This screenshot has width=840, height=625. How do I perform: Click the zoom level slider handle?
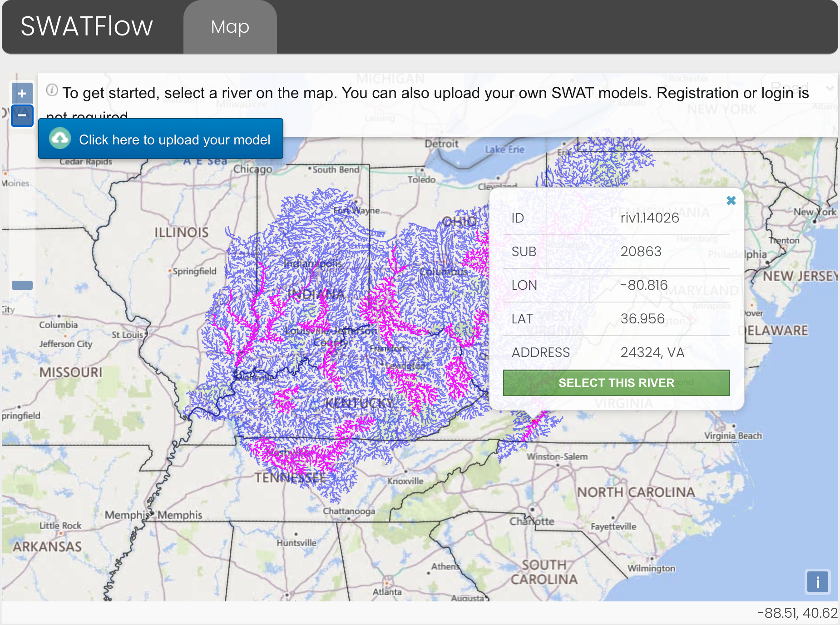click(x=22, y=285)
